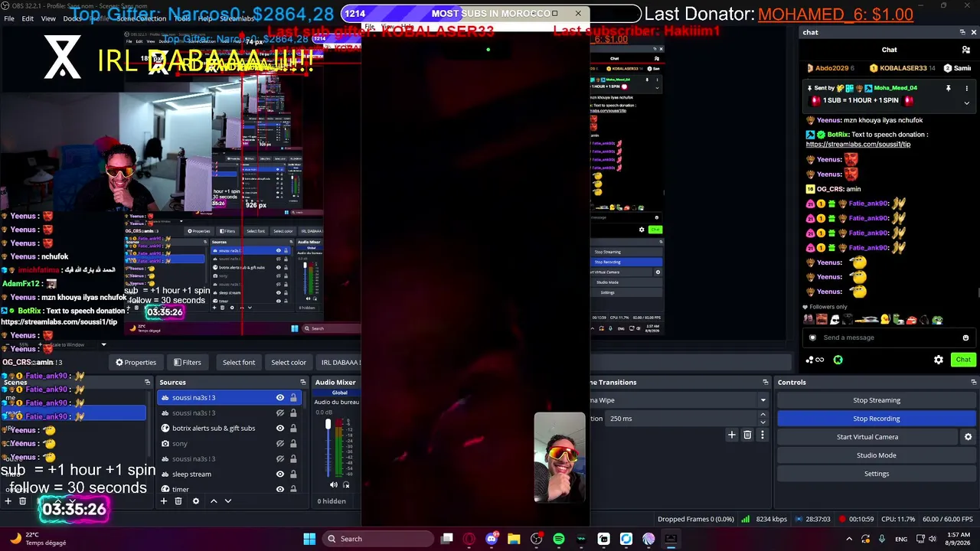The width and height of the screenshot is (980, 551).
Task: Open the View menu
Action: 48,18
